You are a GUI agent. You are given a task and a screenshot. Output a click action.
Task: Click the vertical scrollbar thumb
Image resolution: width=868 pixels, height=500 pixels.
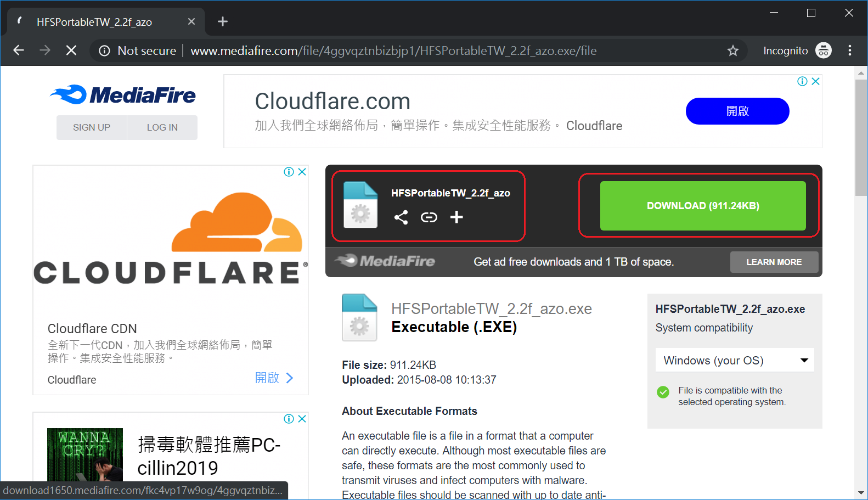[x=861, y=137]
